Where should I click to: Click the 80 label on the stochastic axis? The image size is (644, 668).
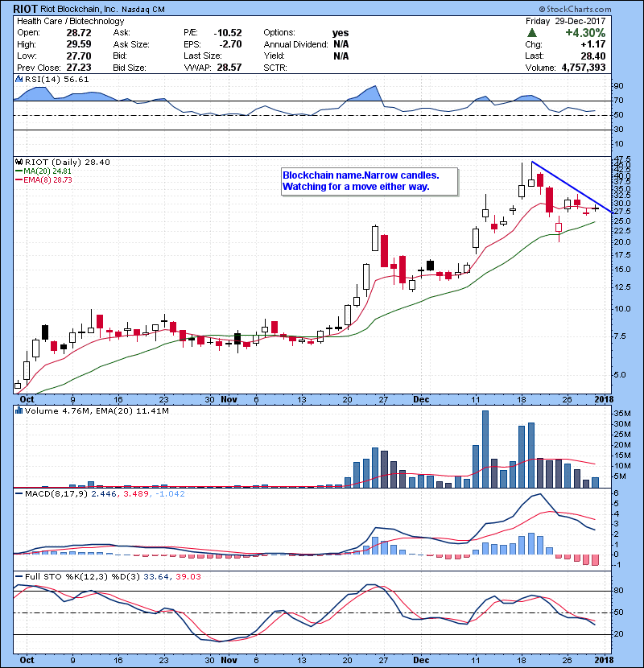point(618,591)
